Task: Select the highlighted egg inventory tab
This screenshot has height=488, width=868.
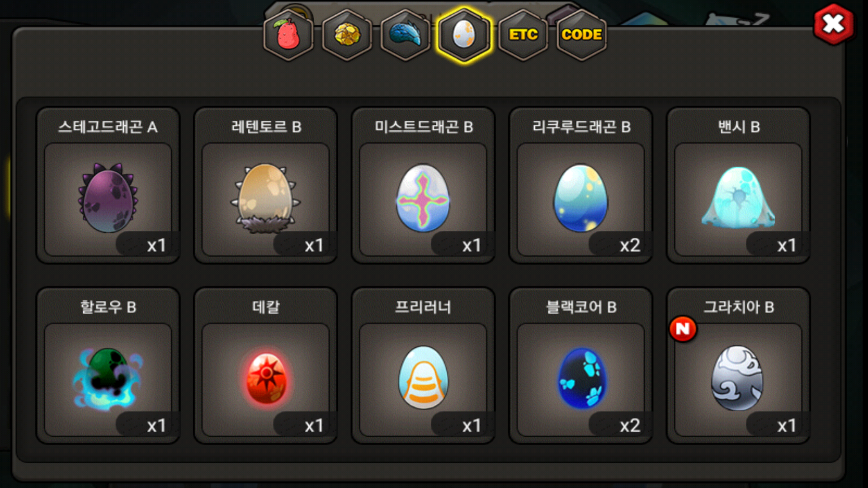Action: tap(464, 35)
